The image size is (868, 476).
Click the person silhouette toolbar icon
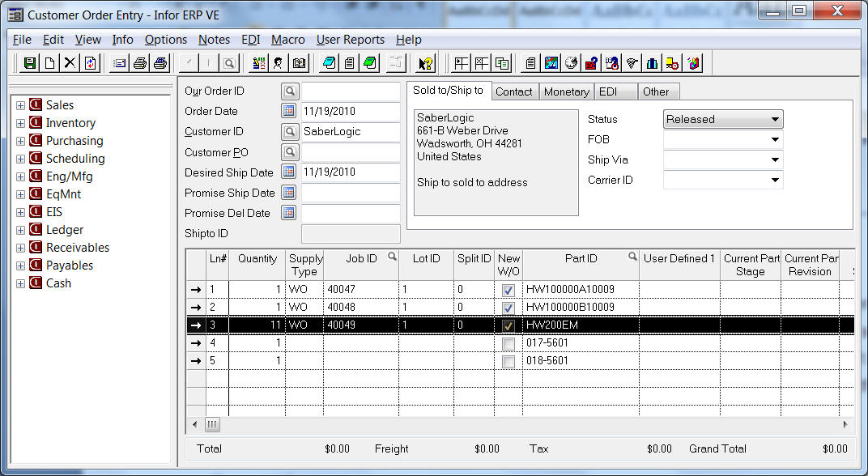(279, 63)
